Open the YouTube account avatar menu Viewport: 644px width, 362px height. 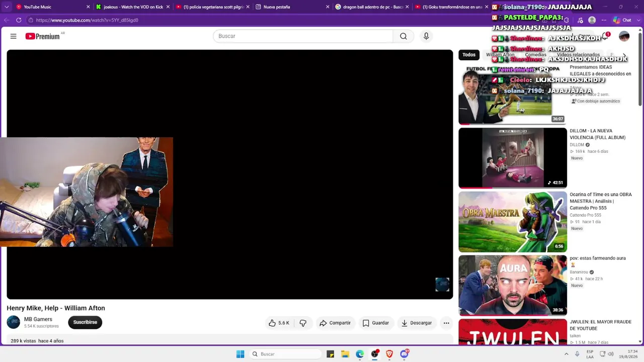[624, 36]
